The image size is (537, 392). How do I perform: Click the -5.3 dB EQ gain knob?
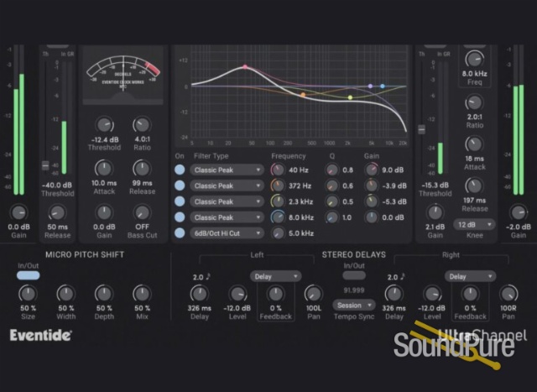point(371,201)
